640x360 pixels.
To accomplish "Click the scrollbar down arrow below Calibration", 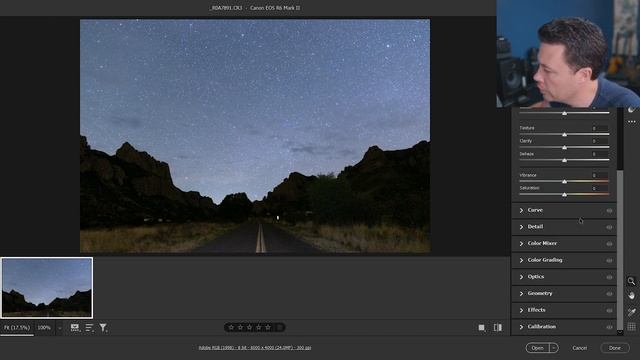I will (620, 332).
